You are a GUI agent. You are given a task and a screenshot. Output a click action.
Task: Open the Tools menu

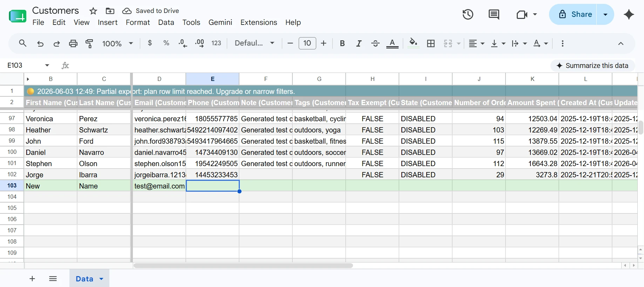pyautogui.click(x=191, y=22)
